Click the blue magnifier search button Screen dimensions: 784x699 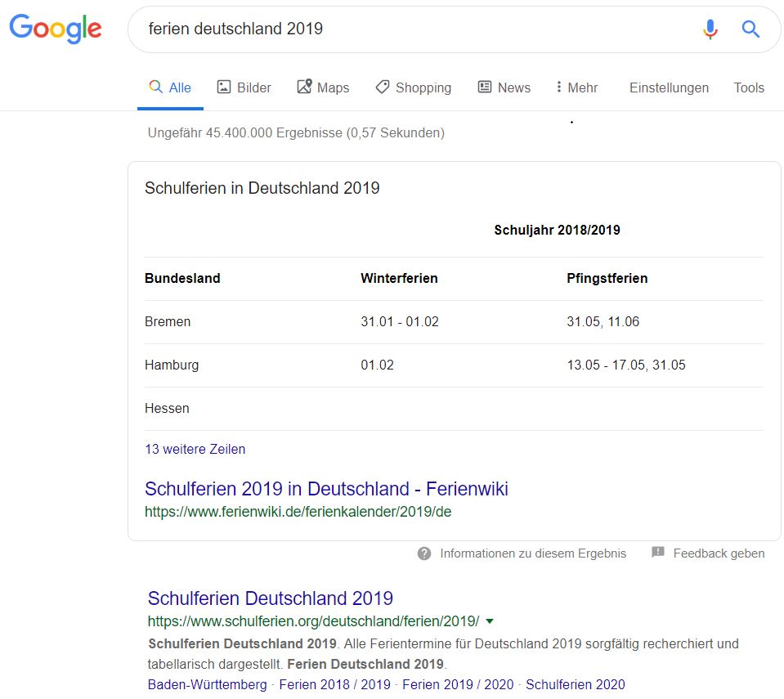pyautogui.click(x=750, y=29)
